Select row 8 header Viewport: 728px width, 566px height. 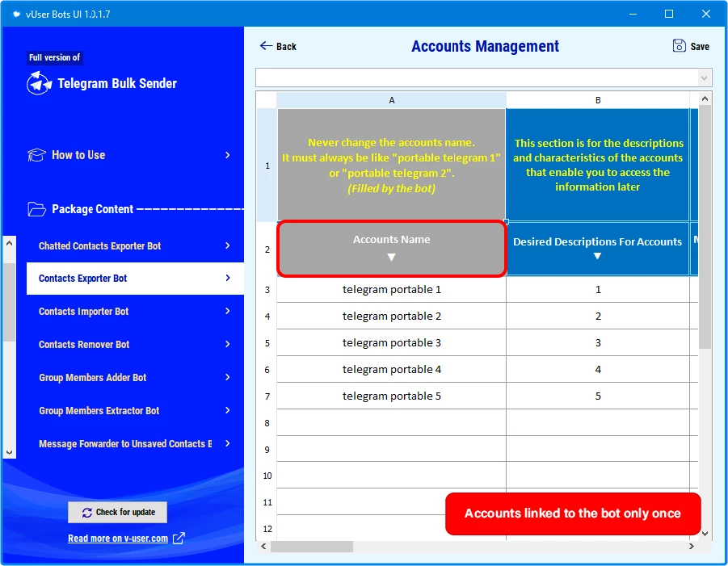pyautogui.click(x=267, y=422)
